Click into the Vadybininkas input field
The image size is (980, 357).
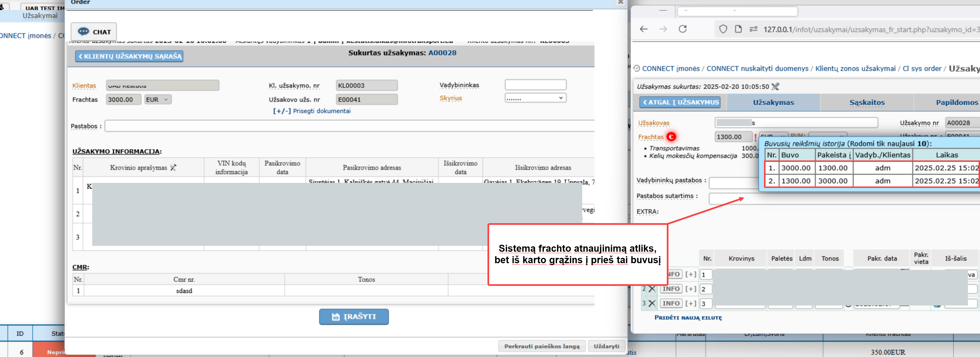pos(535,85)
